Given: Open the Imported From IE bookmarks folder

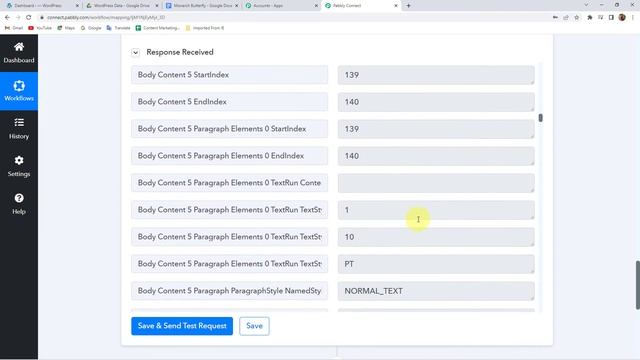Looking at the screenshot, I should coord(204,28).
